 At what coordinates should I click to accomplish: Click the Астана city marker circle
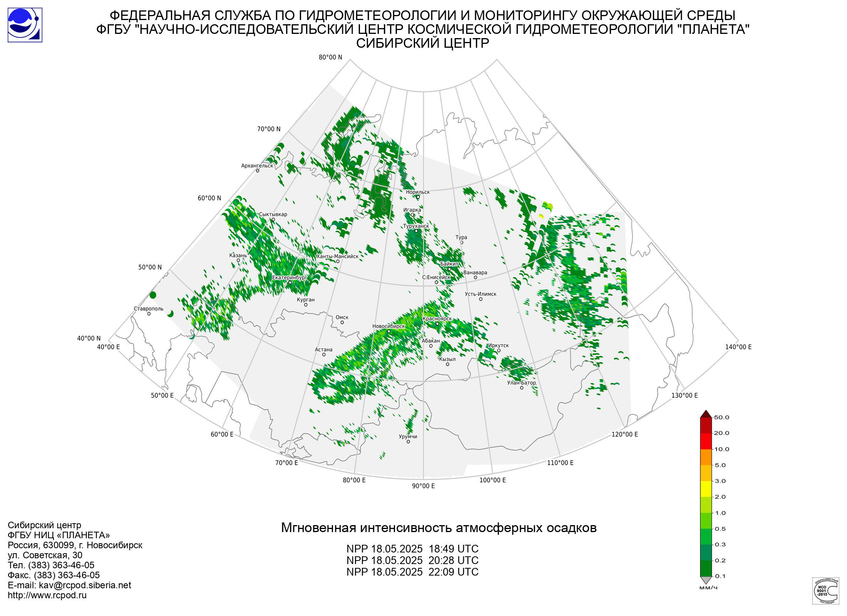[324, 355]
